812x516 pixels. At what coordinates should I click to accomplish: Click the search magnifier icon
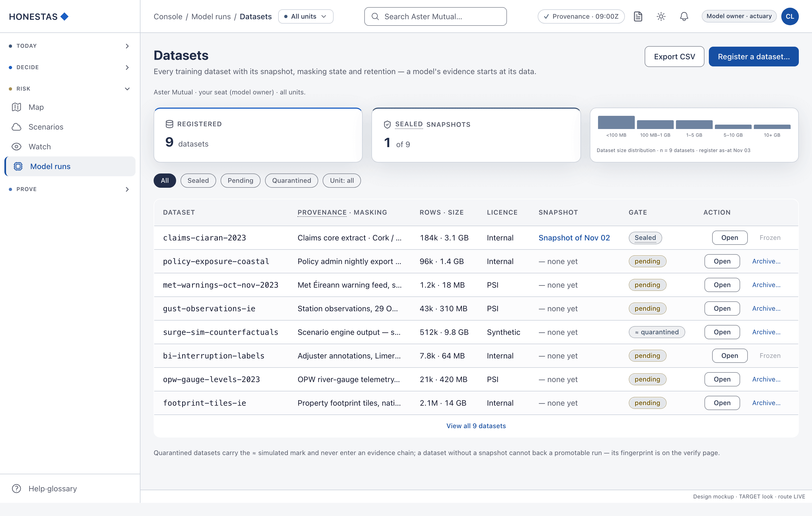pyautogui.click(x=375, y=16)
